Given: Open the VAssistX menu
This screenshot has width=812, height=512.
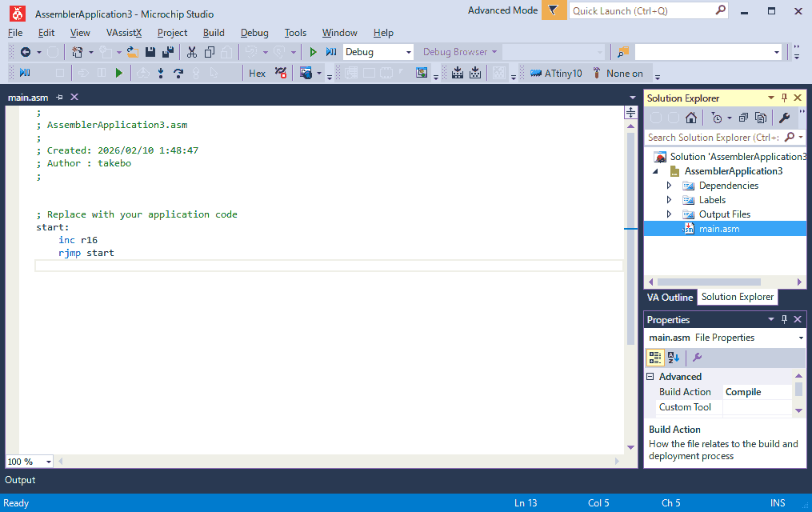Looking at the screenshot, I should (124, 33).
